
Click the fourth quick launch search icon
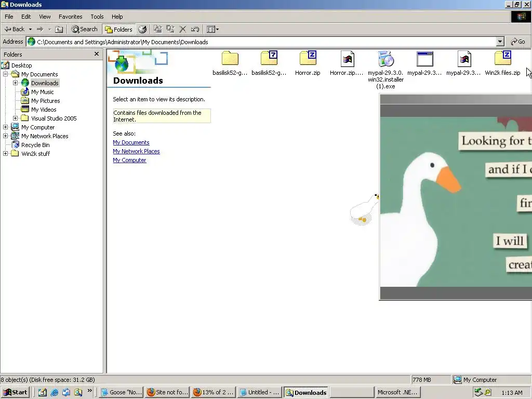tap(78, 392)
